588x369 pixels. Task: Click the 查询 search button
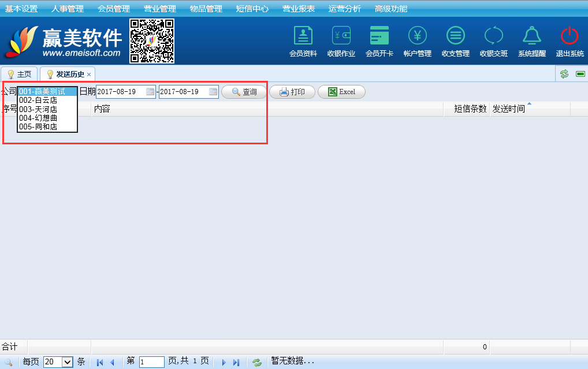(x=244, y=92)
